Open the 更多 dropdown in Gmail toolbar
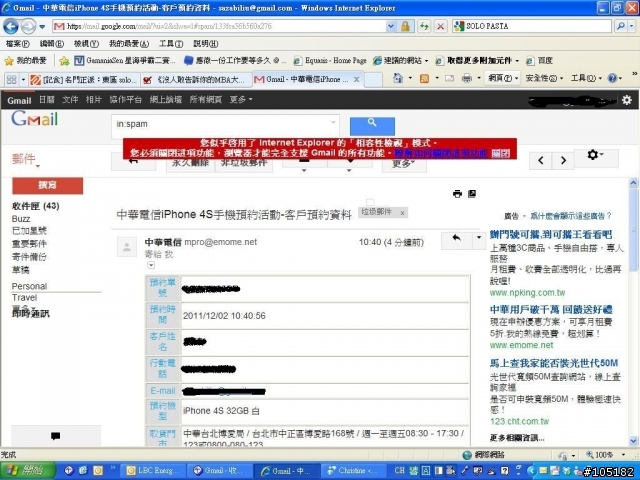 tap(404, 164)
